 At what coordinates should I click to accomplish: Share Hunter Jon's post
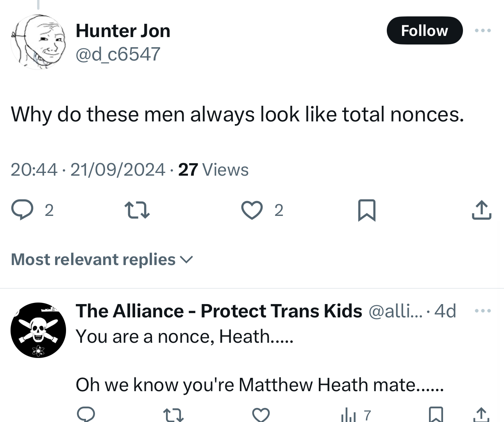[481, 210]
